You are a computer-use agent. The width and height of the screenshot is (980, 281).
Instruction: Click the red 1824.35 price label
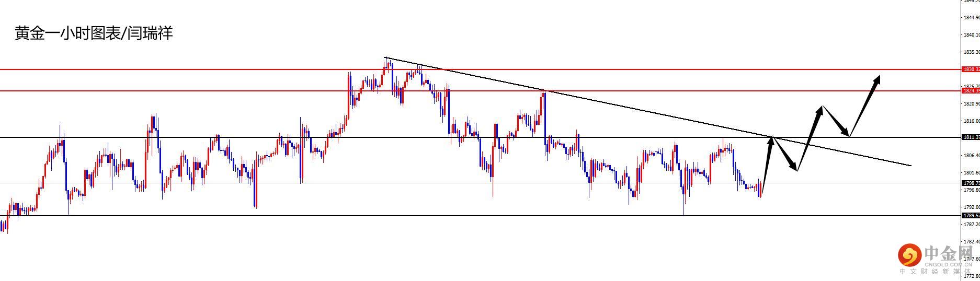tap(971, 90)
